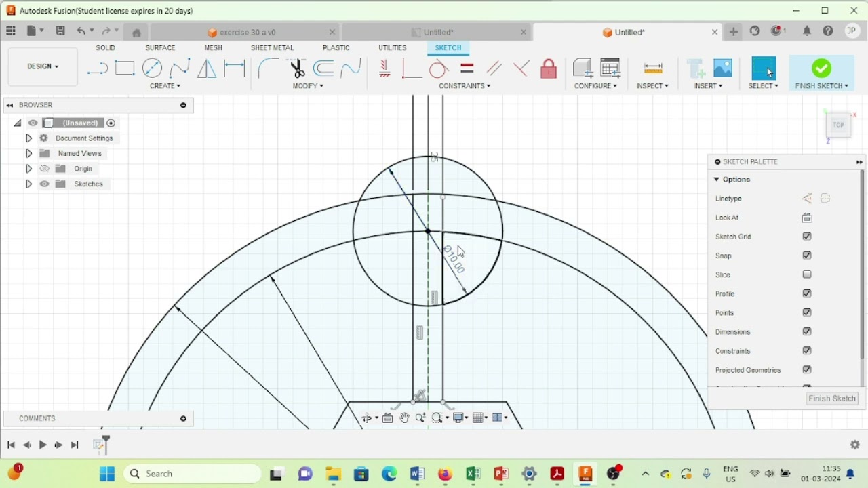This screenshot has height=488, width=868.
Task: Expand Named Views tree node
Action: [x=28, y=154]
